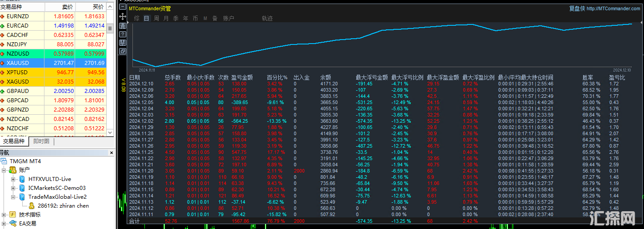Viewport: 644px width, 229px height.
Task: Select the 轨迹 tab in MTCommander
Action: click(x=267, y=18)
